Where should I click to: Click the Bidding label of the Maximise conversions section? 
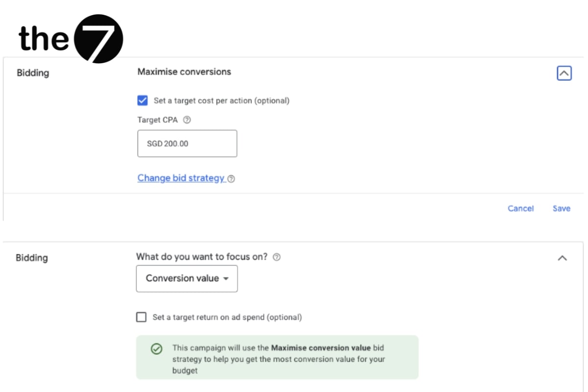point(33,73)
